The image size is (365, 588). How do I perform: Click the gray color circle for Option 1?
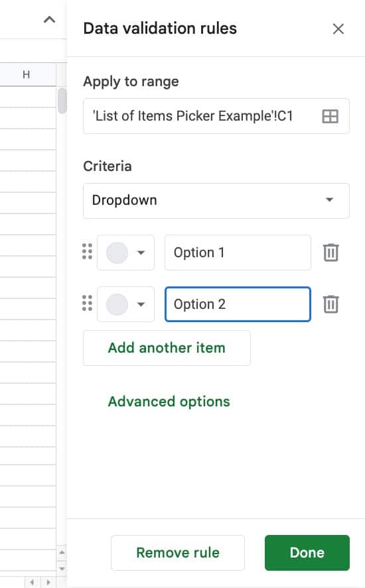117,253
